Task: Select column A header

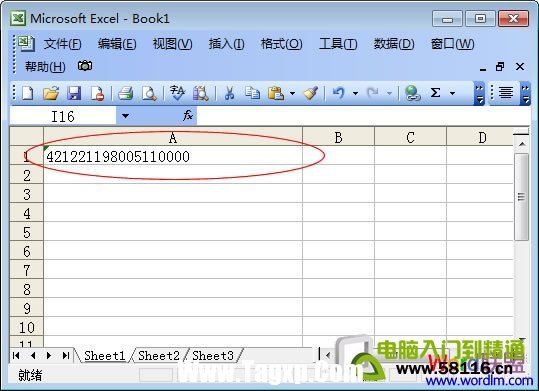Action: (x=173, y=138)
